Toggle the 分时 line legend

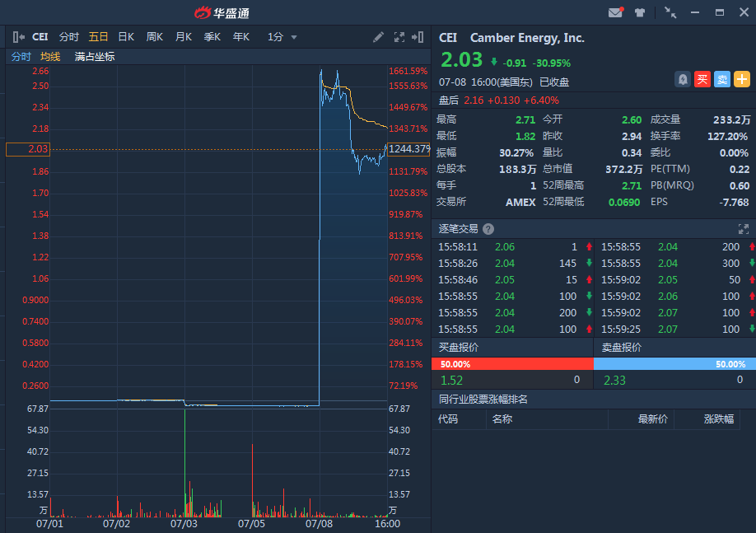pos(21,57)
